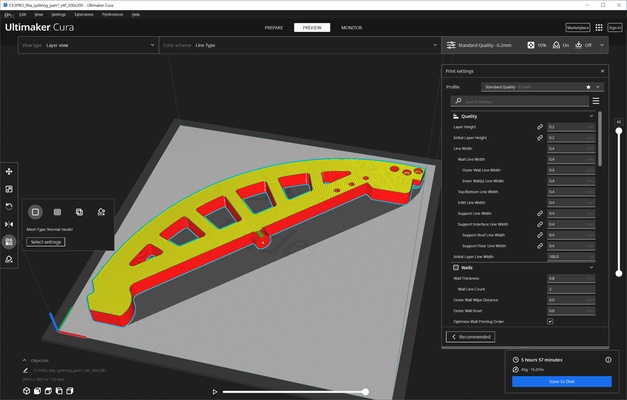Click the Wall Thickness value field
The image size is (627, 400).
[571, 278]
